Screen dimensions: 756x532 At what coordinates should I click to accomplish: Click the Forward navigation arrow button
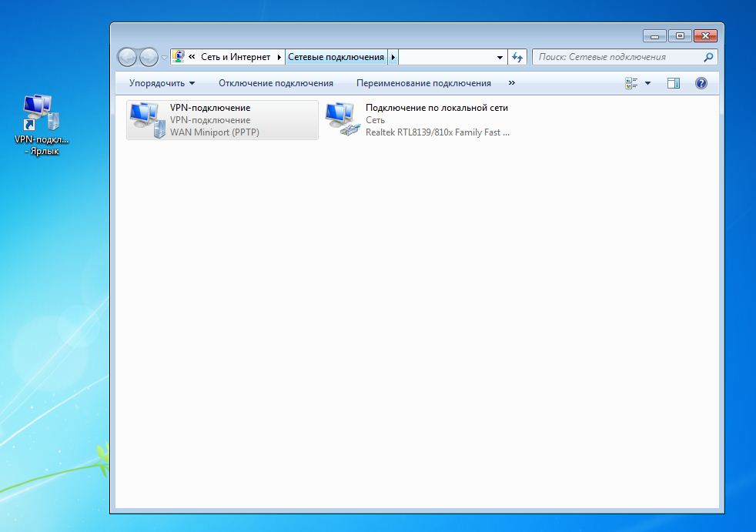tap(148, 57)
